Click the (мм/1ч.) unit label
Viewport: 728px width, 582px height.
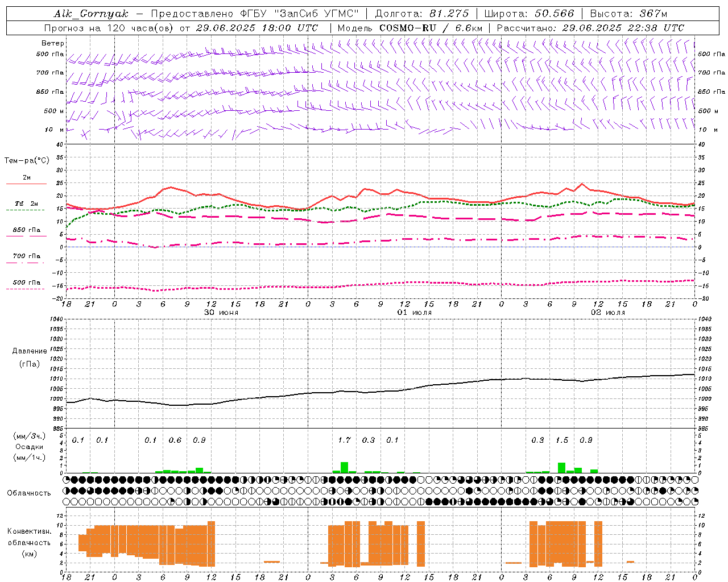(x=29, y=458)
